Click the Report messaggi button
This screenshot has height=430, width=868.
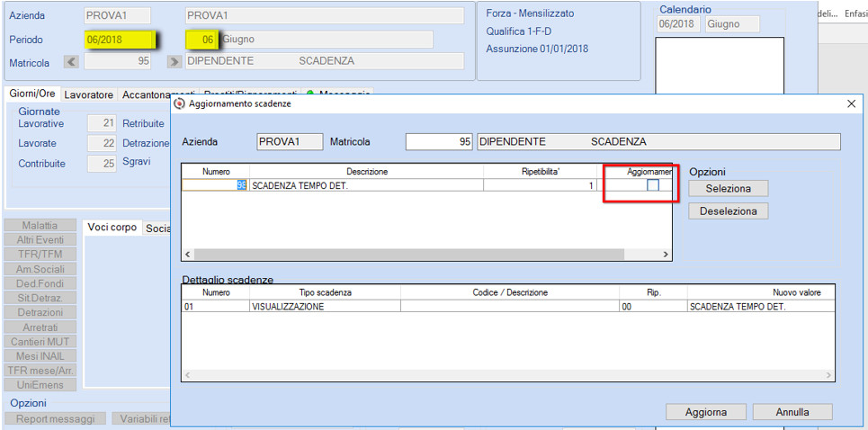[55, 419]
